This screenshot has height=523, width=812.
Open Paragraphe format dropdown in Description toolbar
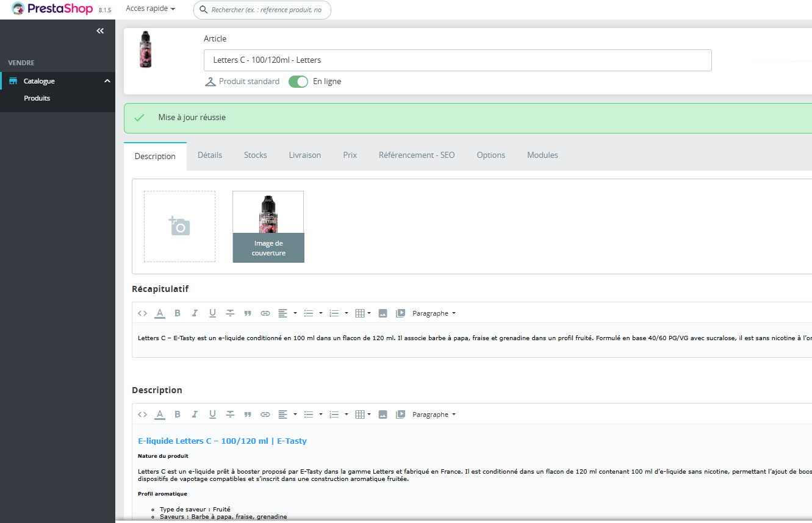click(x=434, y=414)
